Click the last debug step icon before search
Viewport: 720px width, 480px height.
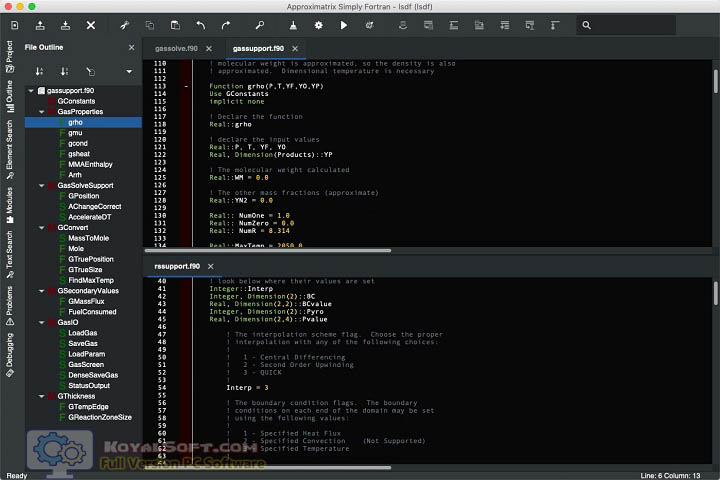[555, 25]
